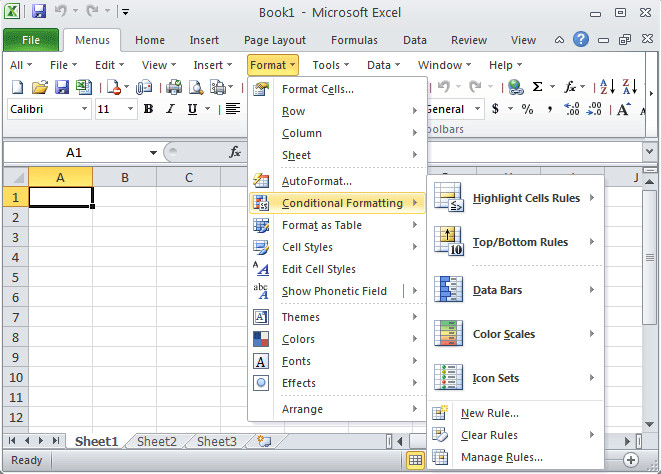Click the Currency dollar sign format icon
661x474 pixels.
click(496, 109)
